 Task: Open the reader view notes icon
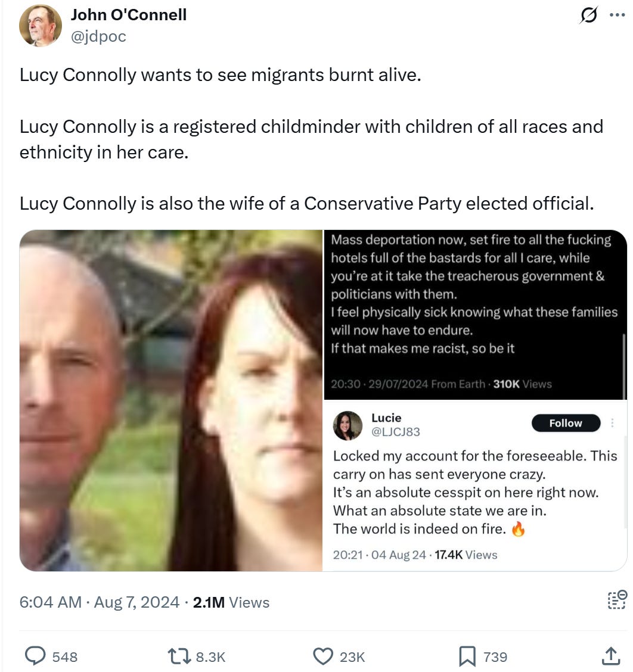(x=618, y=599)
